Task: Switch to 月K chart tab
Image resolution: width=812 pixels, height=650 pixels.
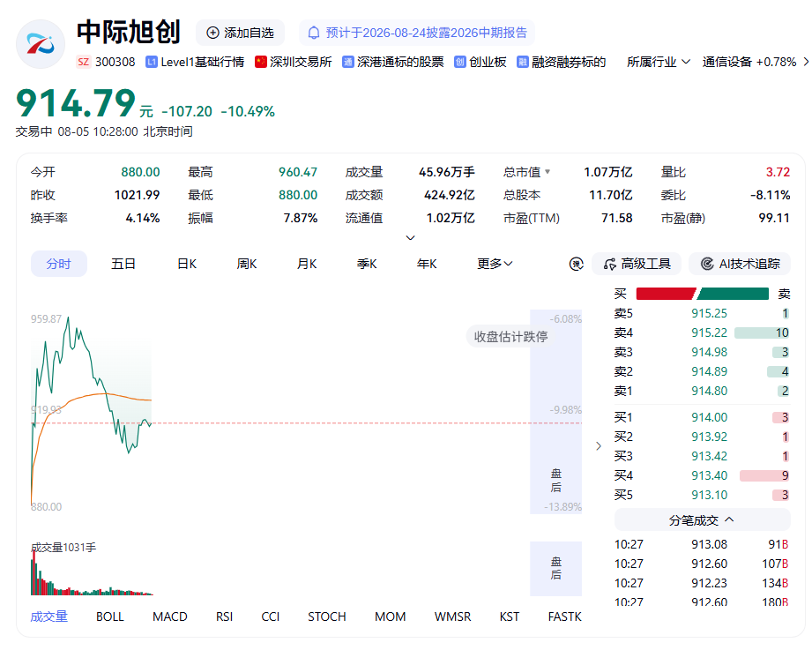Action: pos(307,264)
